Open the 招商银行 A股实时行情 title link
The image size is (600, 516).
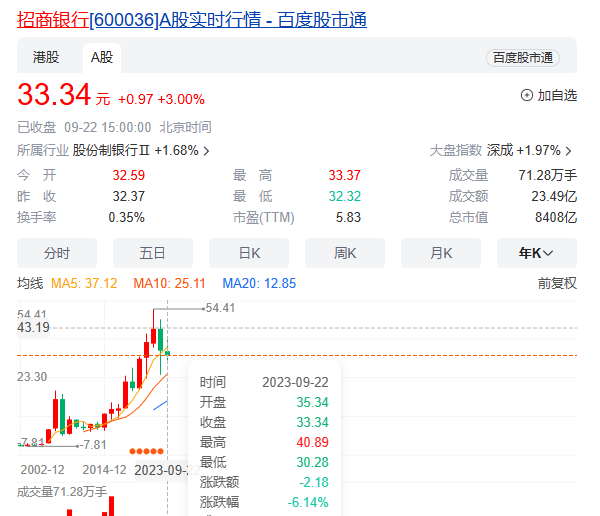point(192,20)
